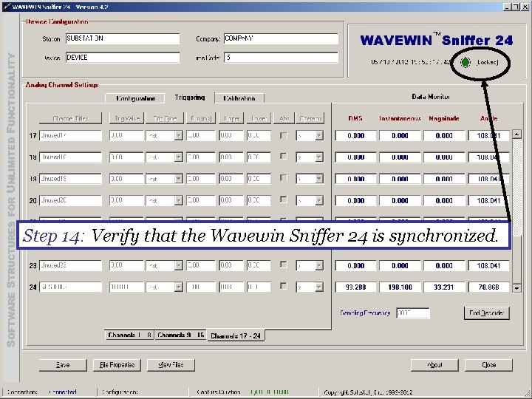The height and width of the screenshot is (399, 532).
Task: Click the View Files button
Action: pyautogui.click(x=171, y=365)
